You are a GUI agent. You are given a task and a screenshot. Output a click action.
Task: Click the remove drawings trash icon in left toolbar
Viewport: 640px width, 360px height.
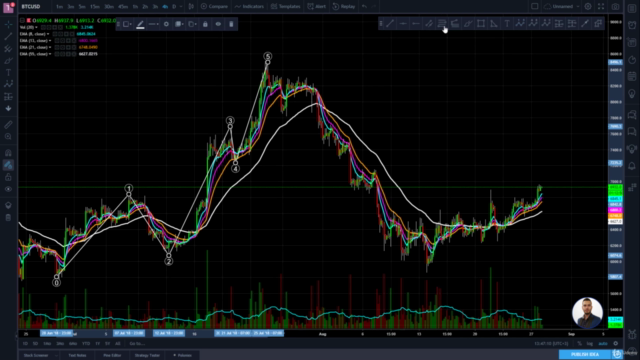click(x=8, y=217)
